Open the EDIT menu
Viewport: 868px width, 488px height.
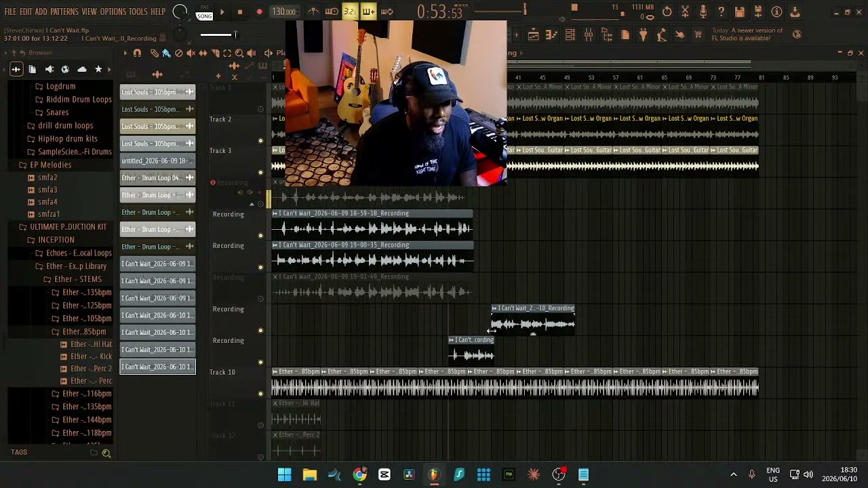(x=26, y=12)
